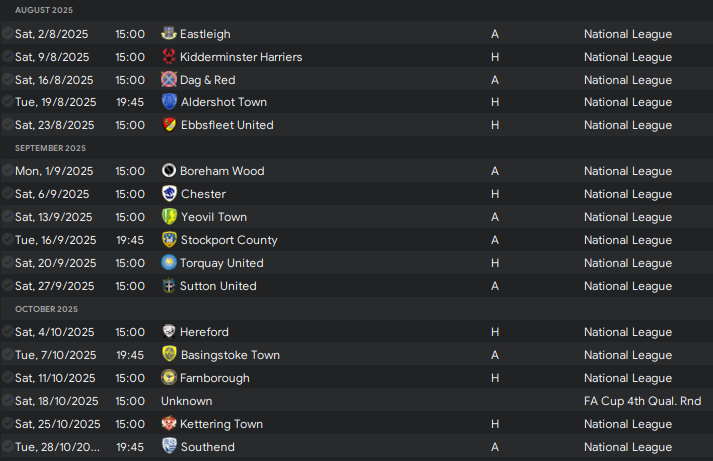713x461 pixels.
Task: Click the Kettering Town red crest
Action: click(169, 423)
